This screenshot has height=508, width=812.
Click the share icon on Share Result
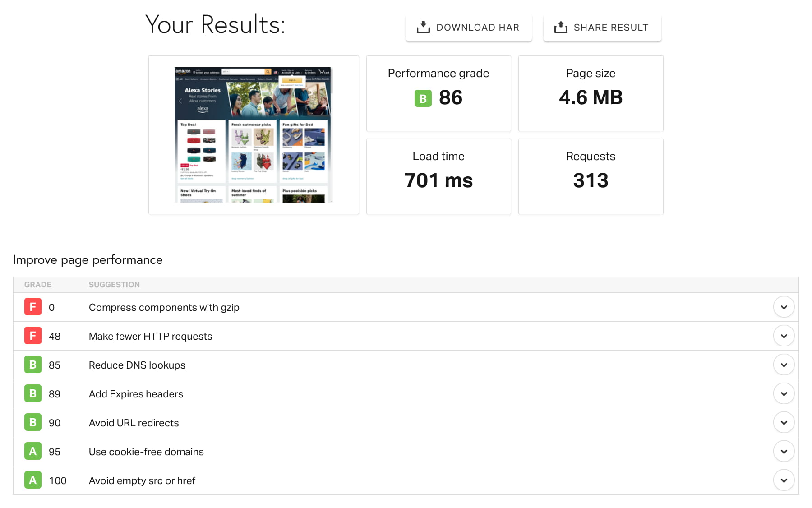click(x=561, y=27)
